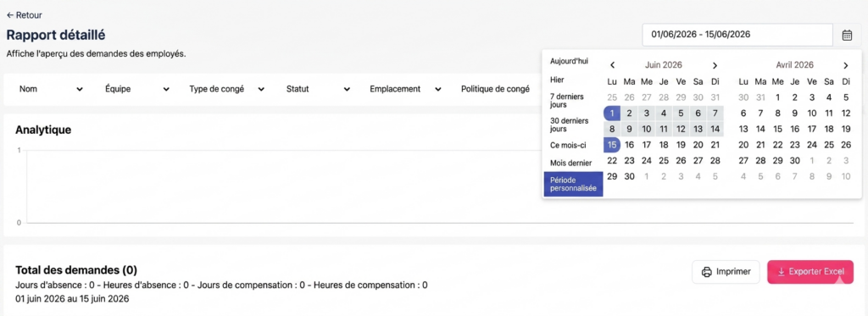Click the Imprimer print button
Screen dimensions: 868x316
[x=726, y=272]
